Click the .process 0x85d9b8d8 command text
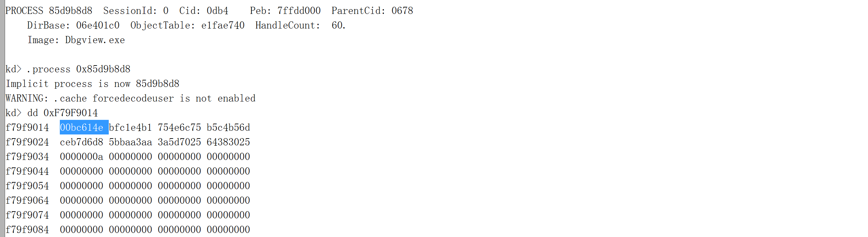Viewport: 868px width, 237px height. [79, 69]
